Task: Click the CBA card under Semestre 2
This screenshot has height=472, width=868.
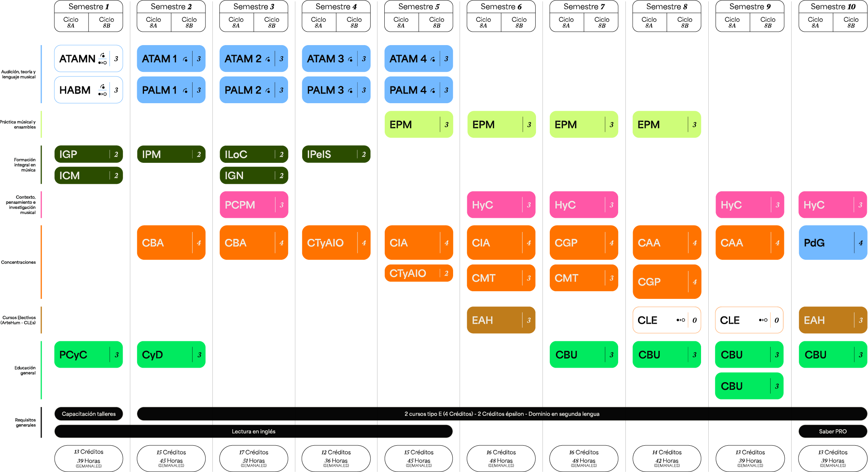Action: [171, 242]
